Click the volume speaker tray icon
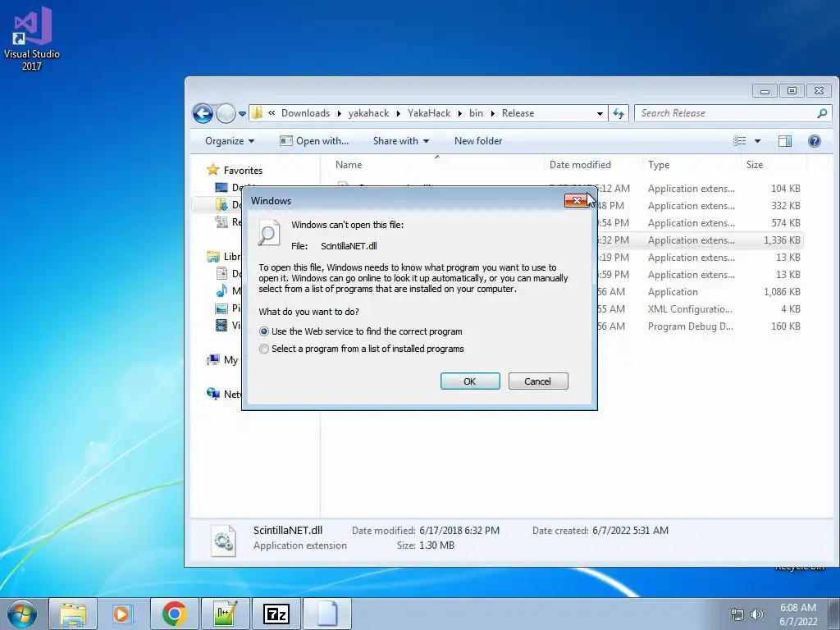This screenshot has height=630, width=840. pyautogui.click(x=756, y=614)
